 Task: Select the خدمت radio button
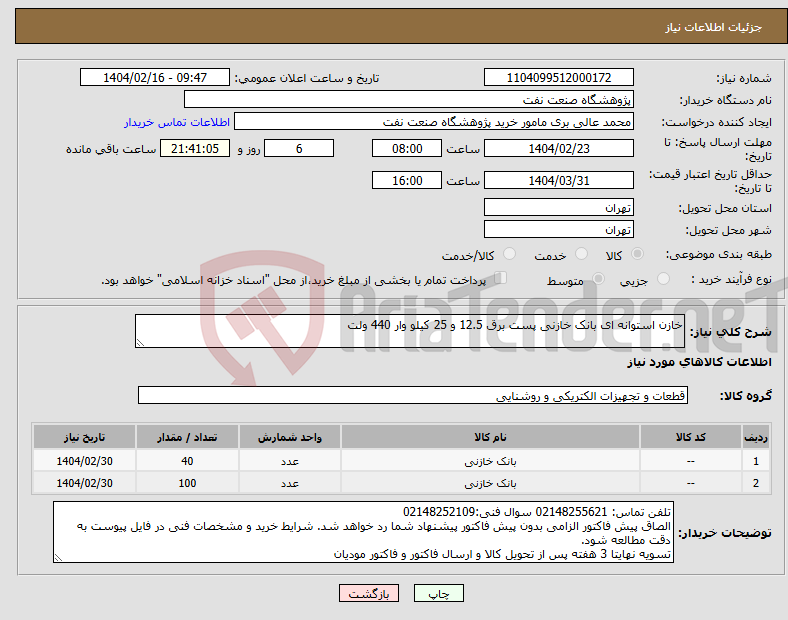pyautogui.click(x=581, y=254)
